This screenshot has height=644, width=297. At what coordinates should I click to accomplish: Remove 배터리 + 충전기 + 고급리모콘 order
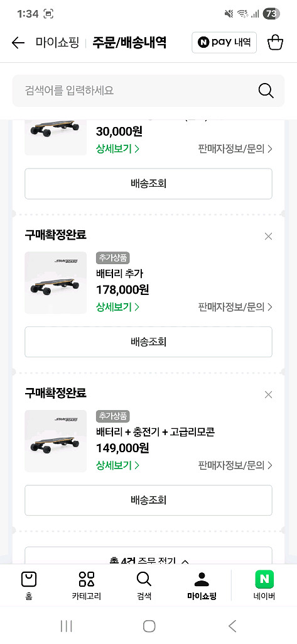(x=268, y=395)
